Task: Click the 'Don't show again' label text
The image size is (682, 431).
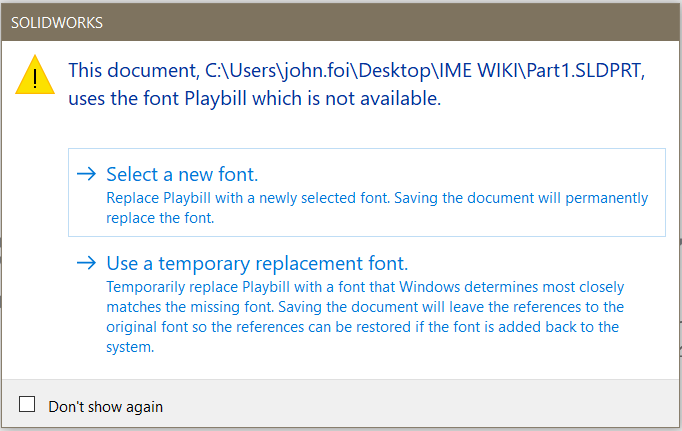Action: pos(105,406)
